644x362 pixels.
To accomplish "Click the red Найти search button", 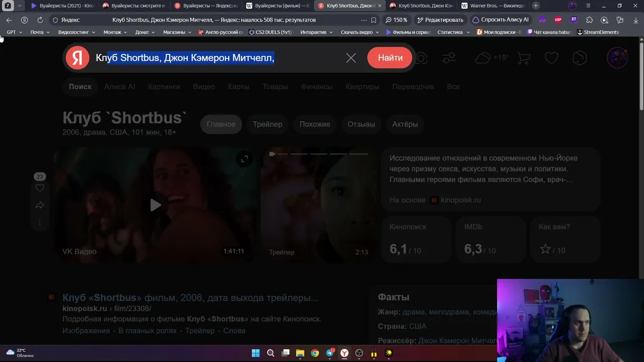I will click(390, 58).
